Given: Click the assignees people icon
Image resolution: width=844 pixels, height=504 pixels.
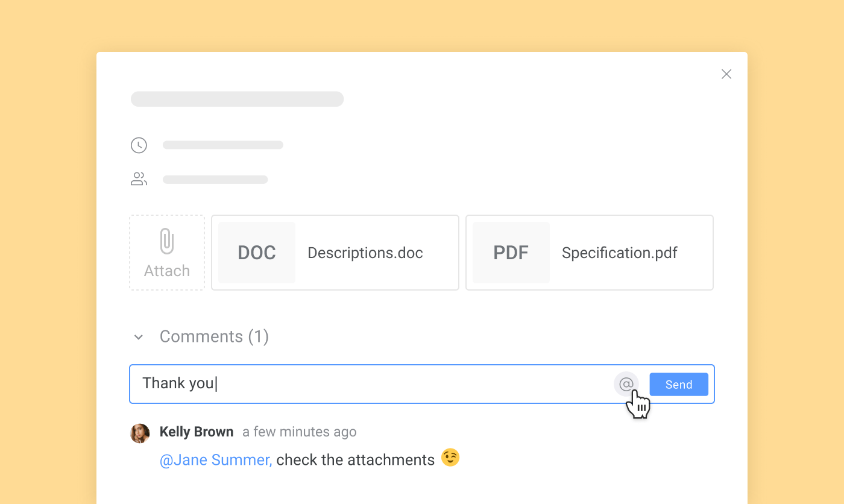Looking at the screenshot, I should [x=139, y=178].
